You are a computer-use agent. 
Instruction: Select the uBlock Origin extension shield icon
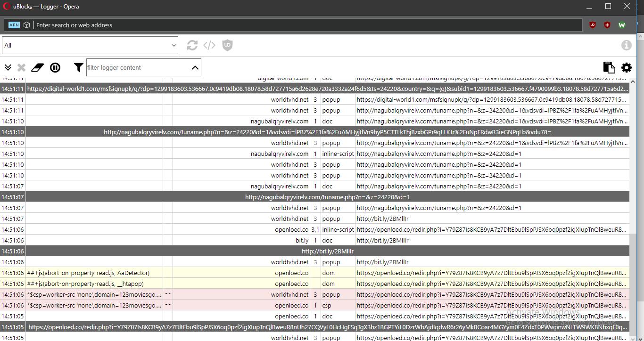[592, 24]
